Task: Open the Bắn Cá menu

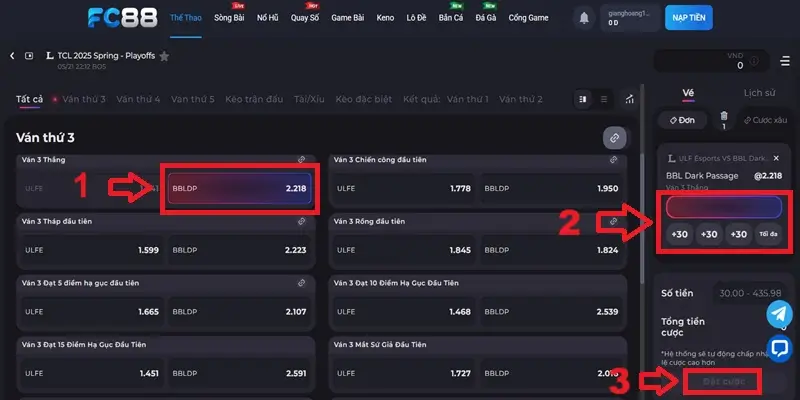Action: pyautogui.click(x=451, y=18)
